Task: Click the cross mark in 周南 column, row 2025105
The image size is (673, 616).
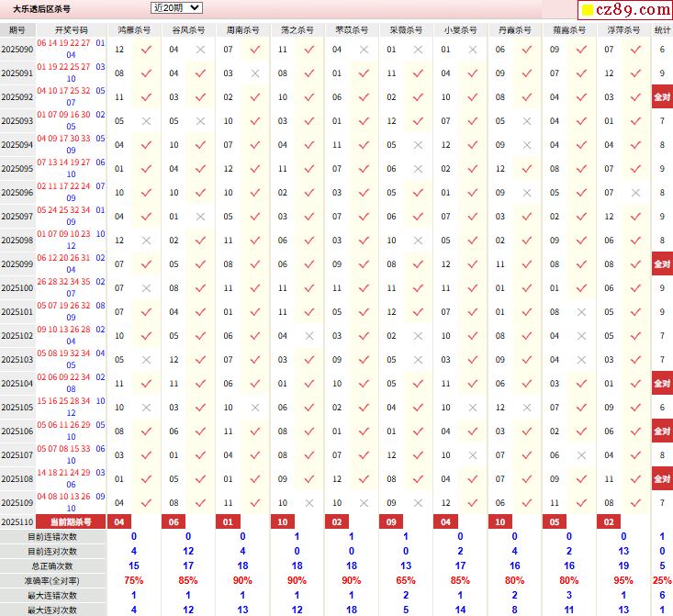Action: [255, 408]
